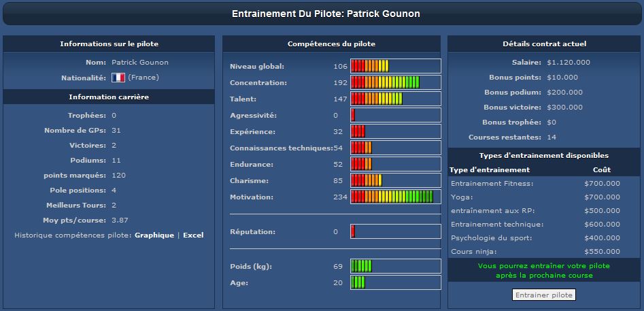Select the Entrainement technique training row
Image resolution: width=644 pixels, height=311 pixels.
[x=544, y=225]
